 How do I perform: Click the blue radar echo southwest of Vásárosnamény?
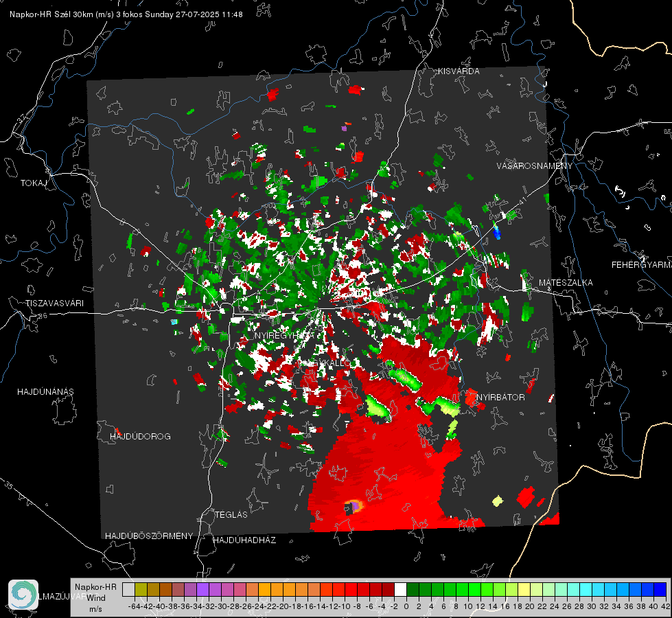pos(497,232)
